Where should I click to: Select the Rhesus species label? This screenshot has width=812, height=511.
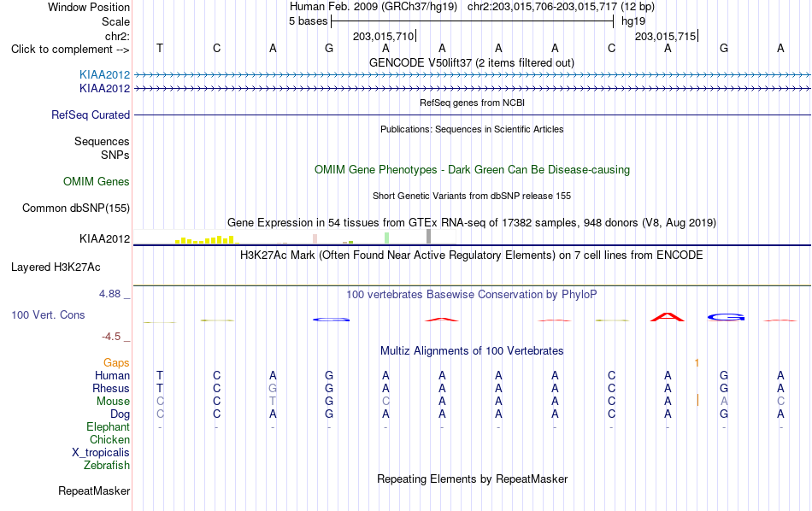(111, 388)
